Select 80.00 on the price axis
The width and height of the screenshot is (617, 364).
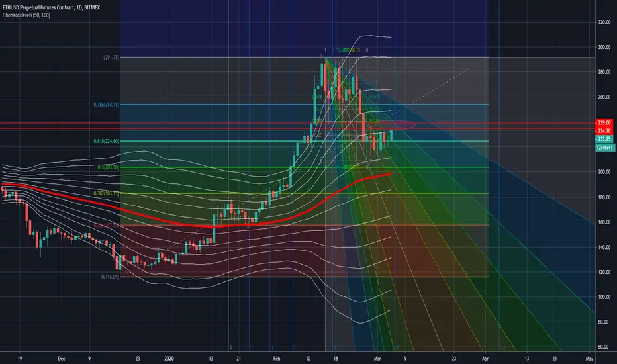tap(604, 322)
